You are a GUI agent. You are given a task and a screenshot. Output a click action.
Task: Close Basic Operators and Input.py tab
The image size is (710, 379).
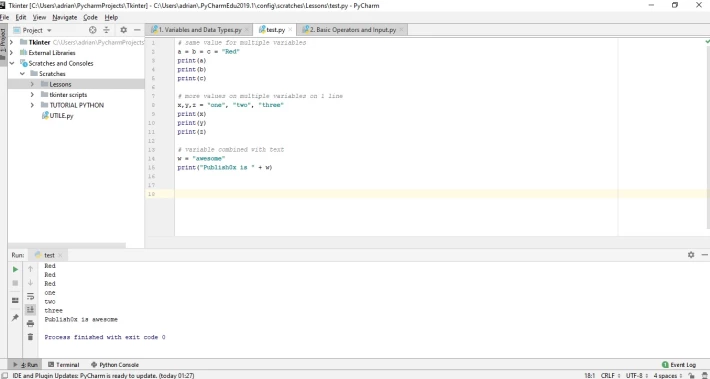coord(401,30)
